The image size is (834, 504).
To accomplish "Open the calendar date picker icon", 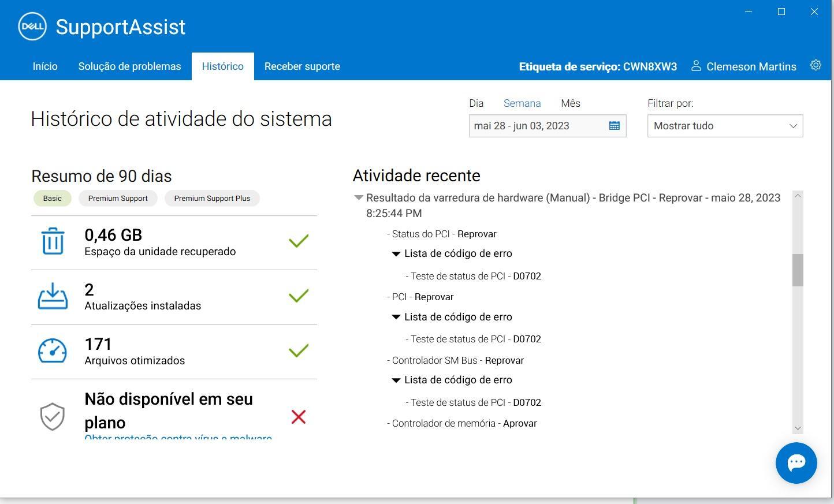I will coord(614,126).
